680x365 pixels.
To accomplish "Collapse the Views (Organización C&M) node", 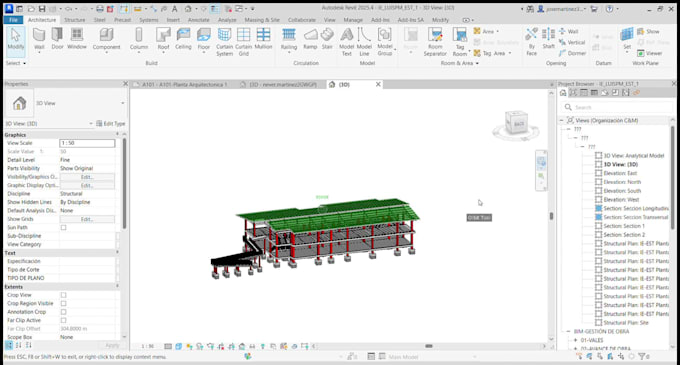I will (x=562, y=120).
